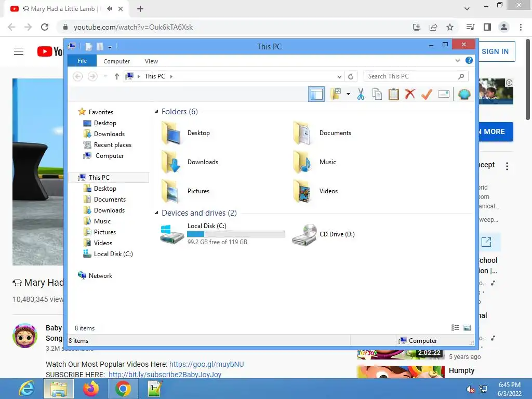This screenshot has width=532, height=399.
Task: Click the orange checkmark Properties icon
Action: (x=427, y=94)
